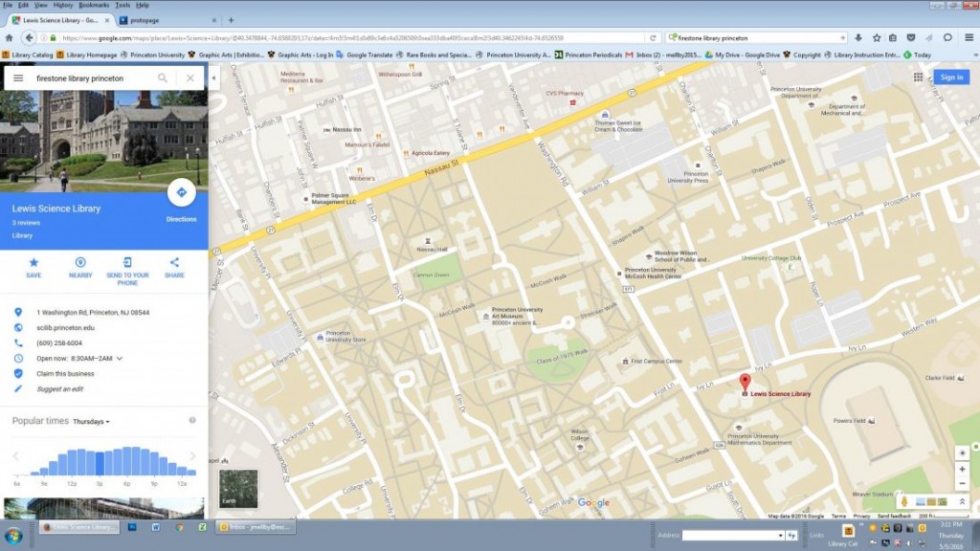Save Lewis Science Library with star
980x551 pixels.
pos(33,262)
